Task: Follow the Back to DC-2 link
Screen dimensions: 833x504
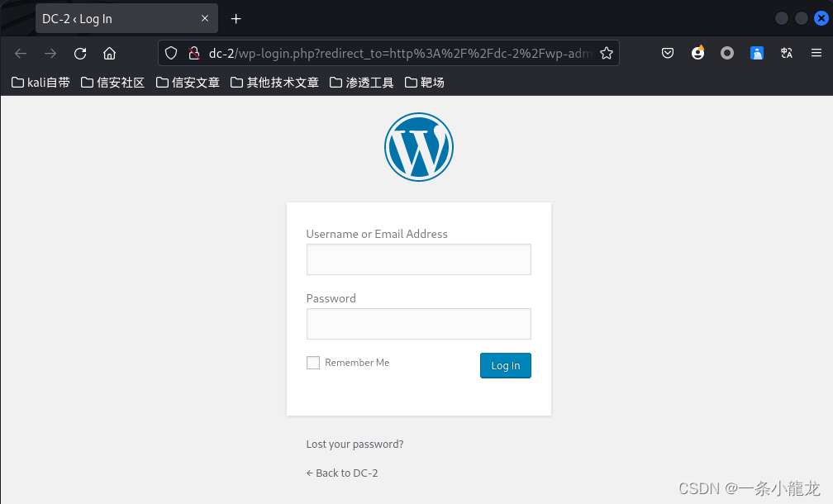Action: point(342,473)
